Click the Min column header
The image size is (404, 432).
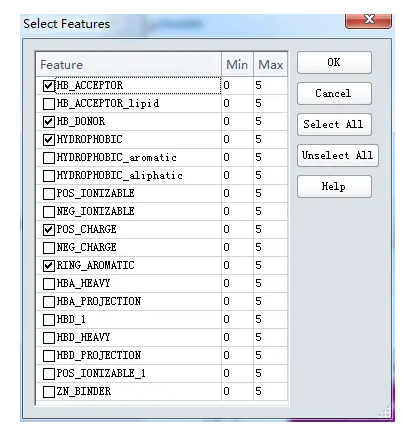(x=237, y=64)
